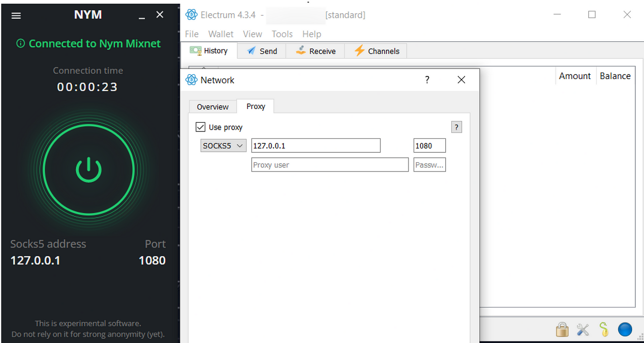Click the Socks5 address value 127.0.0.1 in NYM
The height and width of the screenshot is (343, 644).
click(35, 261)
